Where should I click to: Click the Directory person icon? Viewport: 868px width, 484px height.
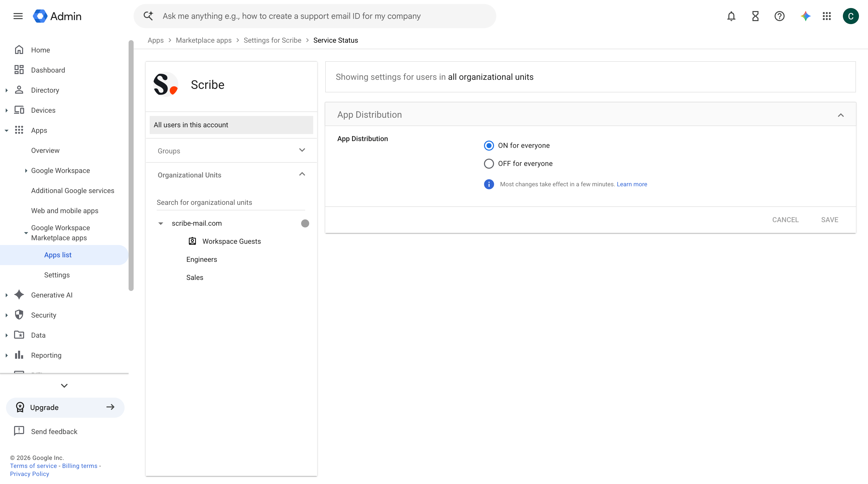(x=19, y=90)
